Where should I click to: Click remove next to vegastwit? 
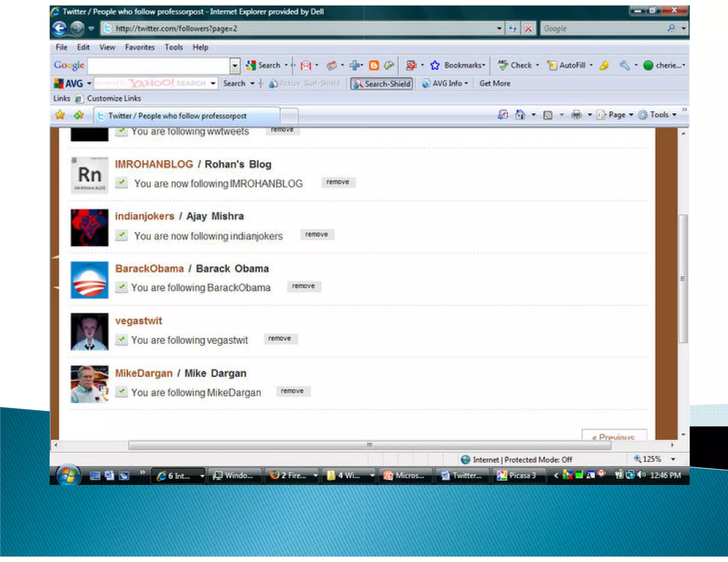click(x=280, y=339)
